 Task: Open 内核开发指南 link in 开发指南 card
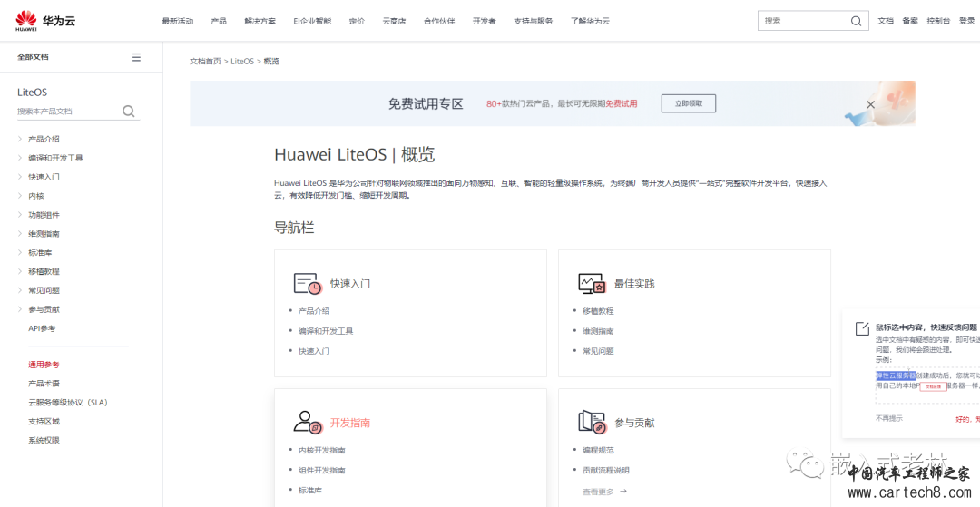click(322, 450)
